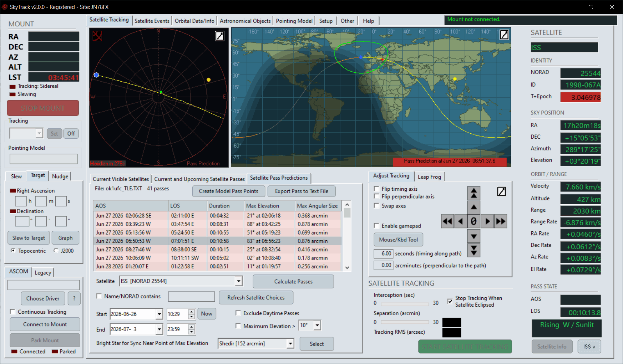Switch to the Pointing Model tab
623x364 pixels.
click(294, 21)
